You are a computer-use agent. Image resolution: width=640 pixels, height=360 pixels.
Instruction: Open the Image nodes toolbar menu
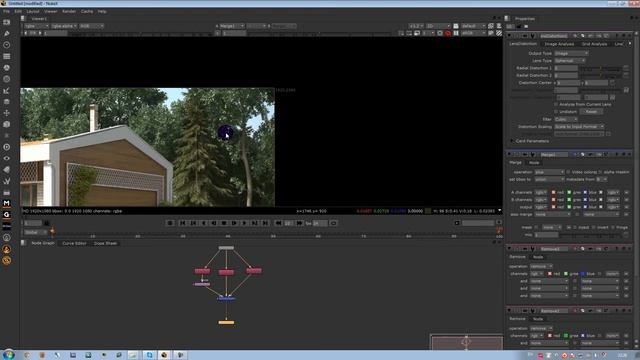(7, 22)
